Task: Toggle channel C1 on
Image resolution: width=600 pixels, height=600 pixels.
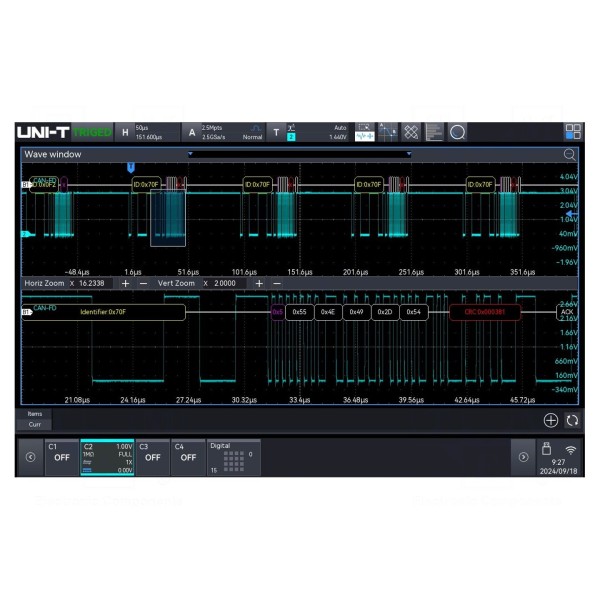Action: 62,457
